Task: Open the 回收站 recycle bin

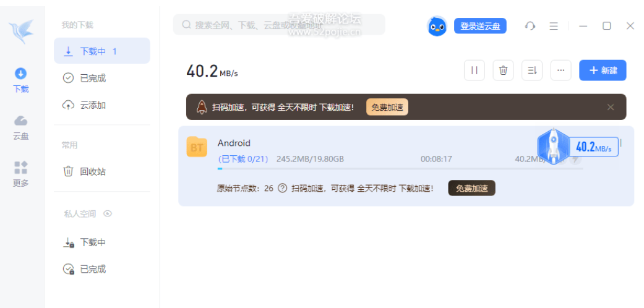Action: 93,171
